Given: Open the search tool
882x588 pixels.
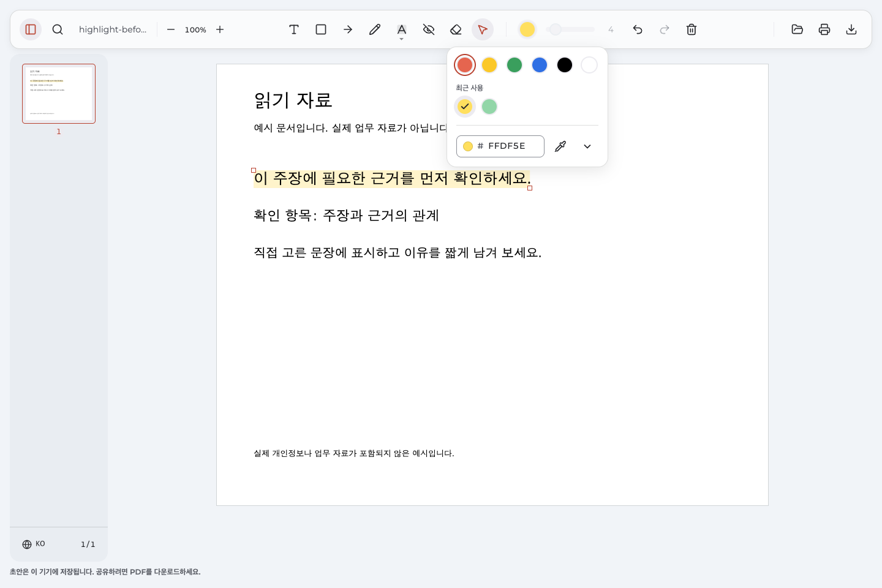Looking at the screenshot, I should coord(58,29).
